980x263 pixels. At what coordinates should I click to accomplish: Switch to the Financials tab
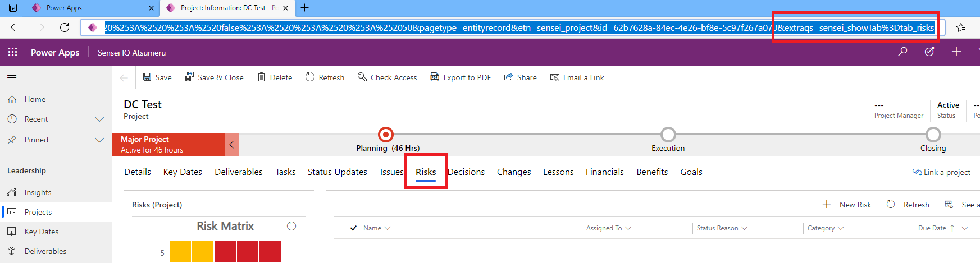click(x=604, y=172)
